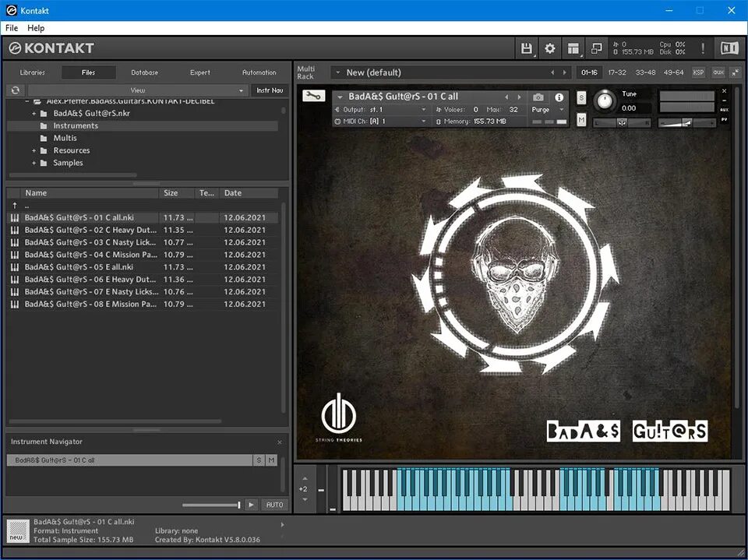The image size is (748, 560).
Task: Go up to parent folder arrow
Action: coord(15,206)
